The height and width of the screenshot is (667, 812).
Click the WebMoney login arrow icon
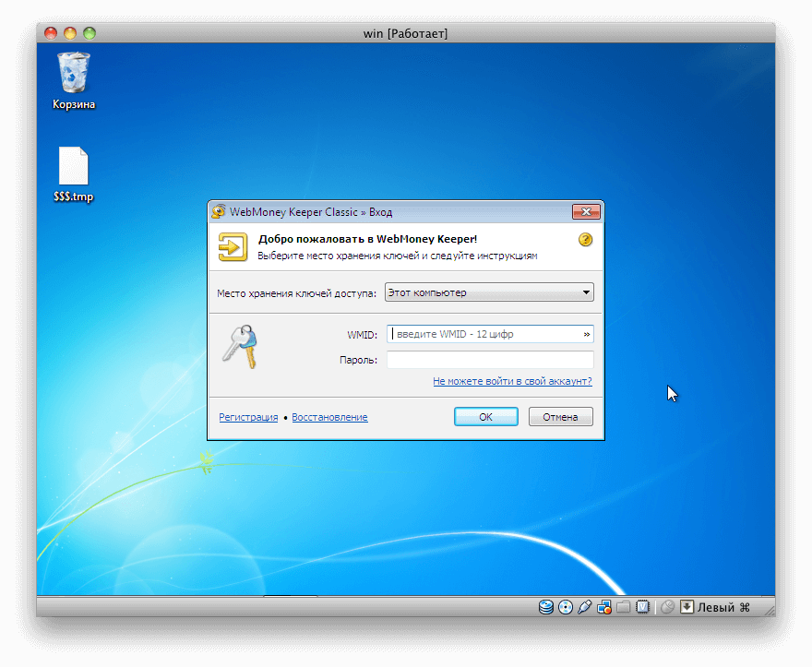233,246
